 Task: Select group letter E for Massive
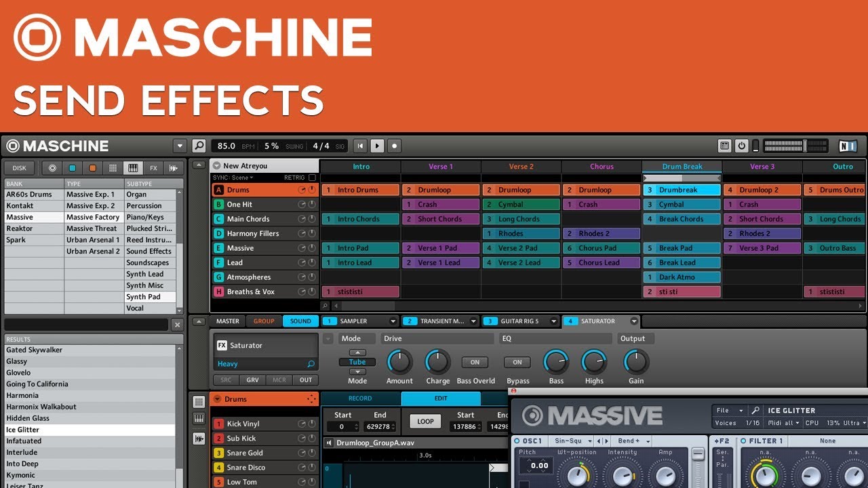(218, 248)
